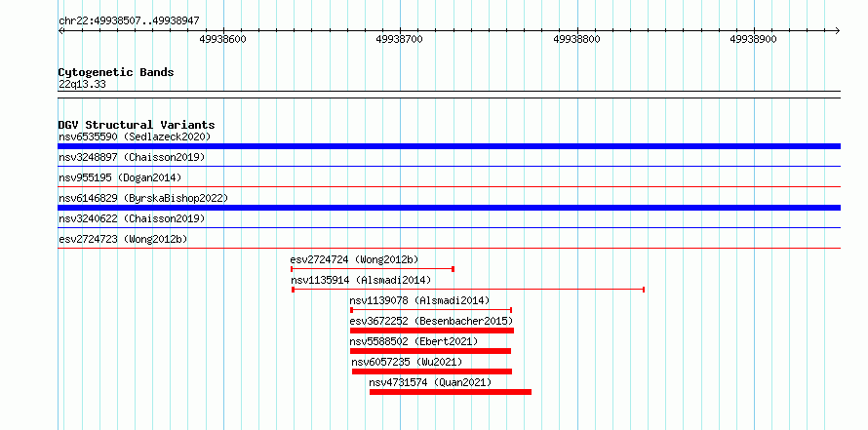Click the 49938900 ruler position label

[x=754, y=39]
